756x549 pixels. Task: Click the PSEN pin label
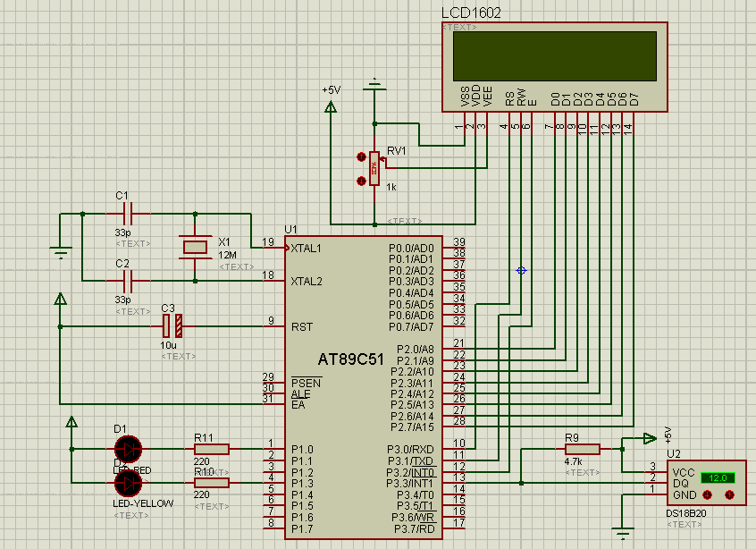[306, 383]
